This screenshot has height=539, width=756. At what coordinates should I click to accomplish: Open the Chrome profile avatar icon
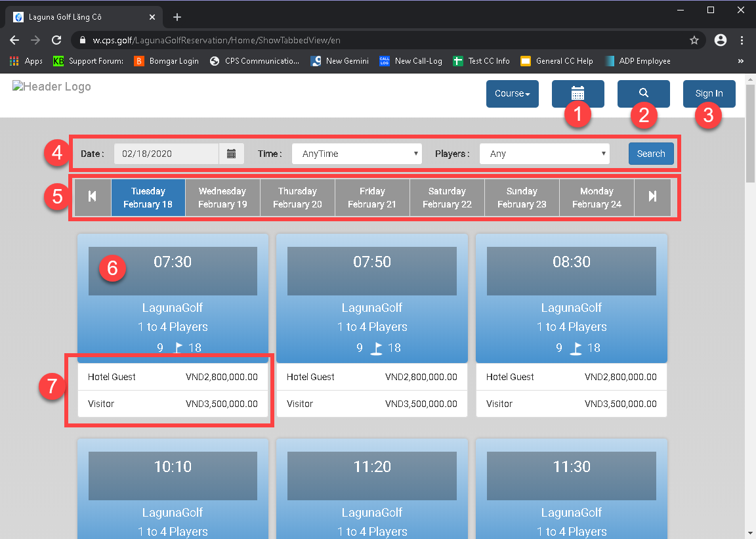point(721,40)
